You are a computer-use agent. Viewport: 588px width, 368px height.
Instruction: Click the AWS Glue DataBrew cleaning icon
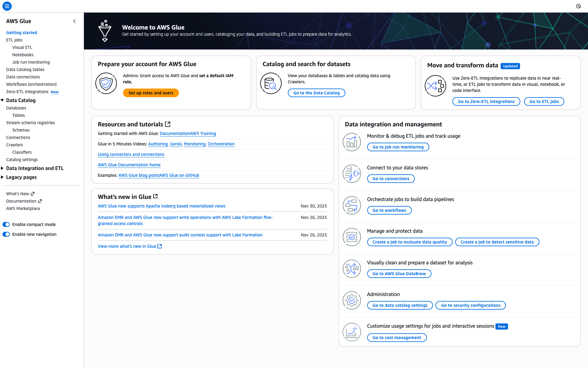(x=352, y=269)
